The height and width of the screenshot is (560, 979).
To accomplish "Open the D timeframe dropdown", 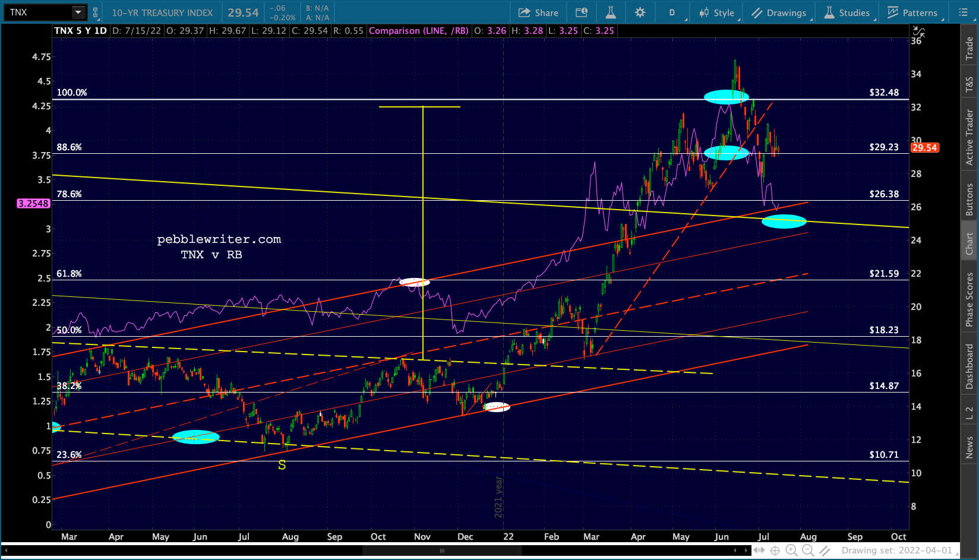I will (x=673, y=12).
